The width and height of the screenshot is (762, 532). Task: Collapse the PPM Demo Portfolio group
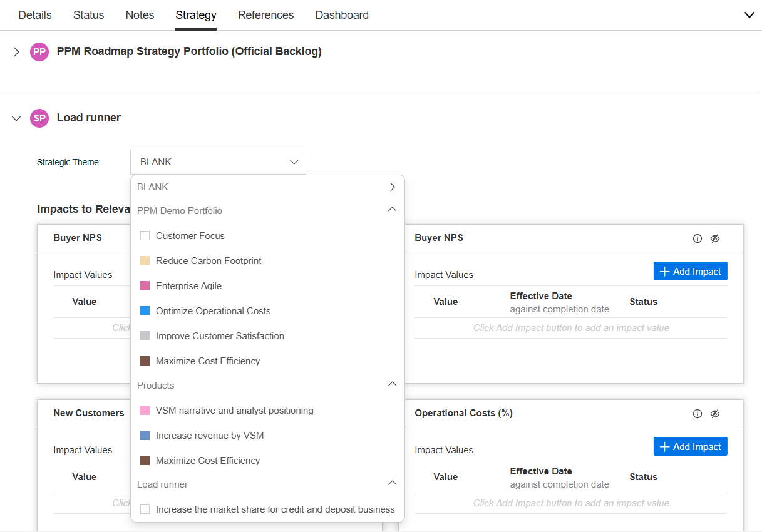click(x=392, y=210)
